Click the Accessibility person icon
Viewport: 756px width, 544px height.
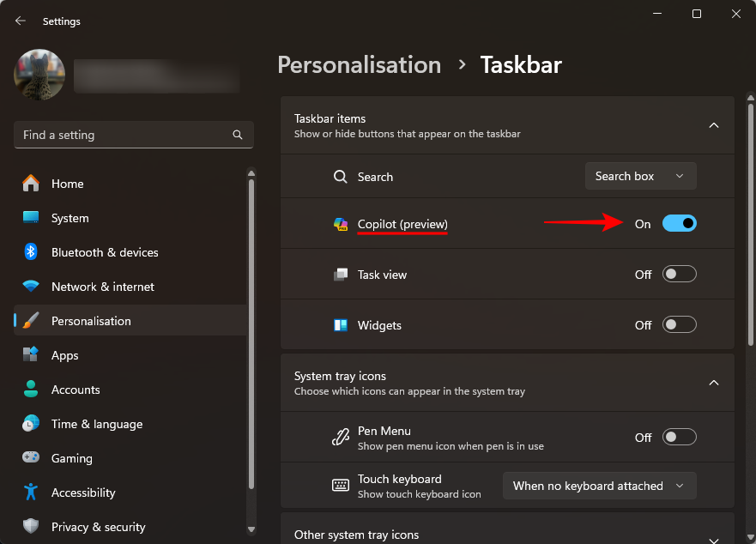(x=31, y=493)
